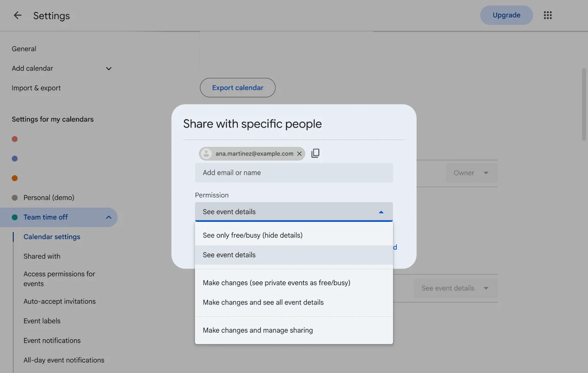The height and width of the screenshot is (373, 588).
Task: Open the Google apps grid
Action: (547, 15)
